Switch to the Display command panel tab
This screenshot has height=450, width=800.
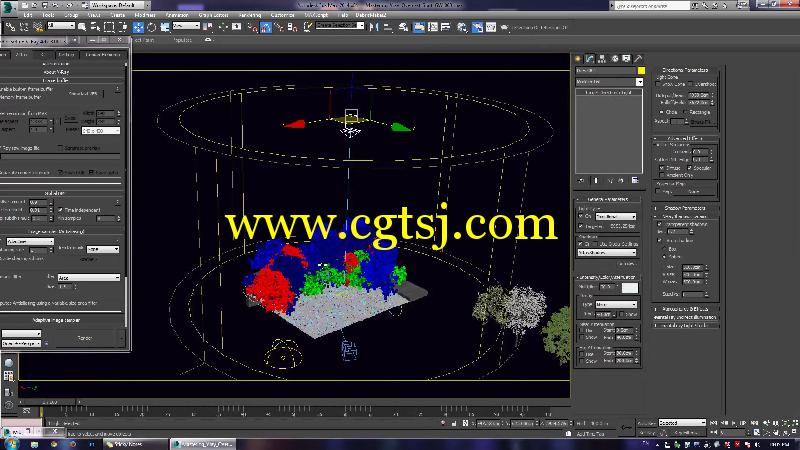(626, 59)
